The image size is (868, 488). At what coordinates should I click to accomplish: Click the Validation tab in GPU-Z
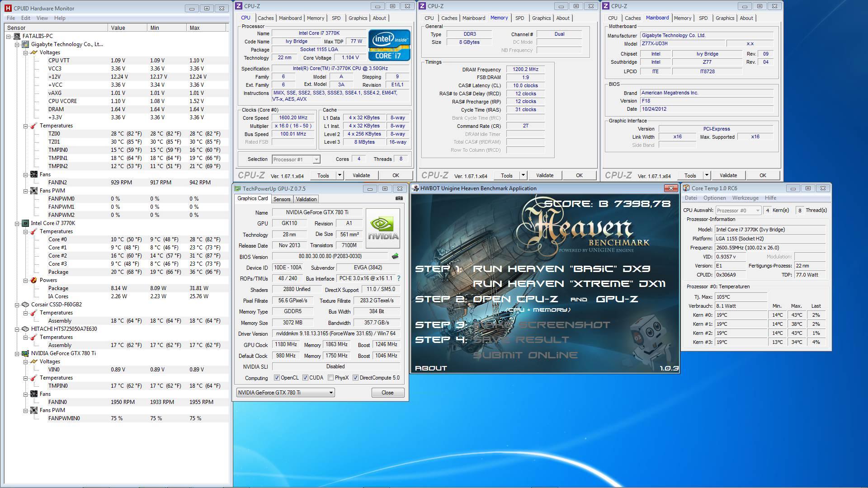pos(306,199)
